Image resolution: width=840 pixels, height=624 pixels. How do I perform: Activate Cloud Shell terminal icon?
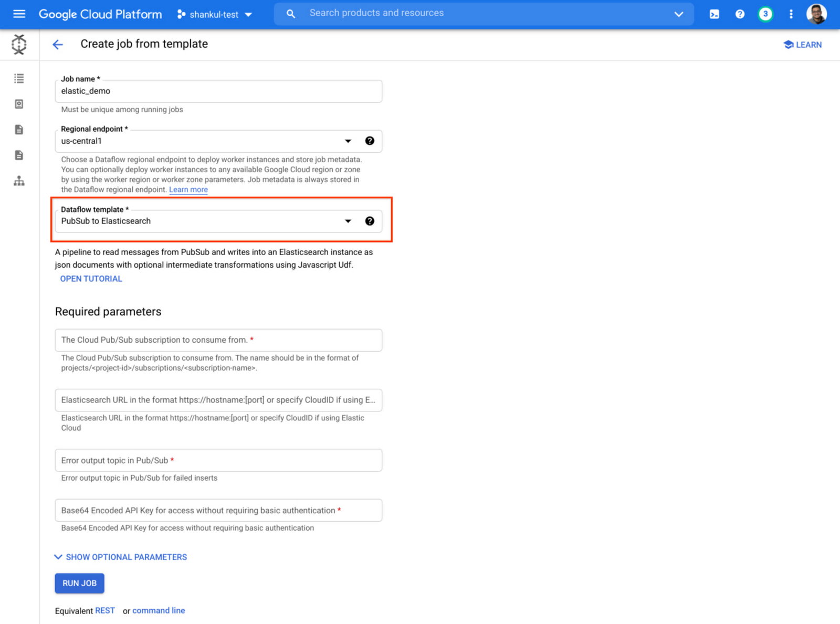pyautogui.click(x=715, y=14)
